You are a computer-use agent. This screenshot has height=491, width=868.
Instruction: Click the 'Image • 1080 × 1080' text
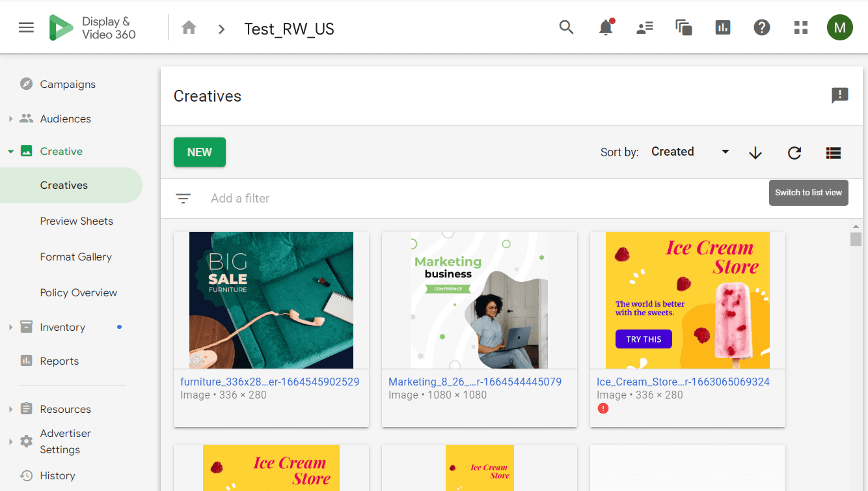[x=437, y=395]
